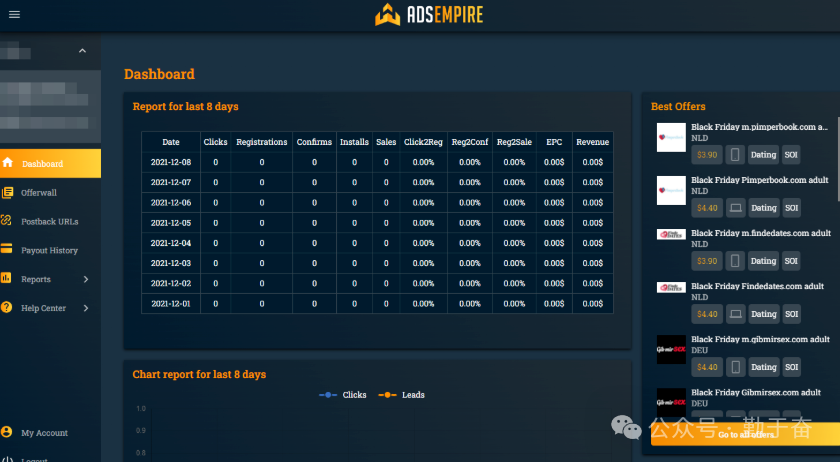Screen dimensions: 840x462
Task: Toggle the Clicks series in chart legend
Action: click(343, 395)
